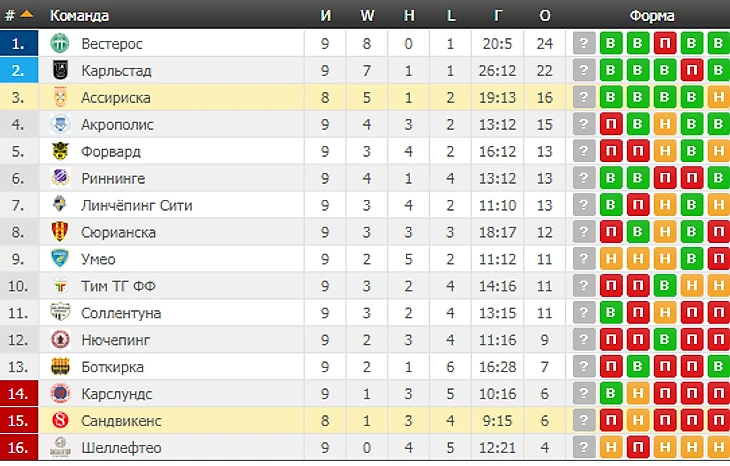
Task: Click the orange Н form badge in Ассириска row
Action: pos(717,98)
